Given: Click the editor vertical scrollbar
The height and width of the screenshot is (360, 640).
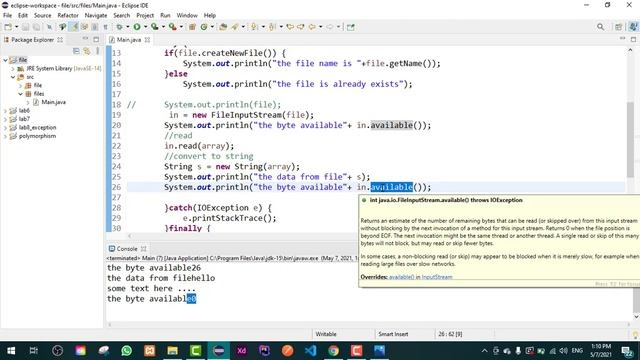Looking at the screenshot, I should point(630,139).
